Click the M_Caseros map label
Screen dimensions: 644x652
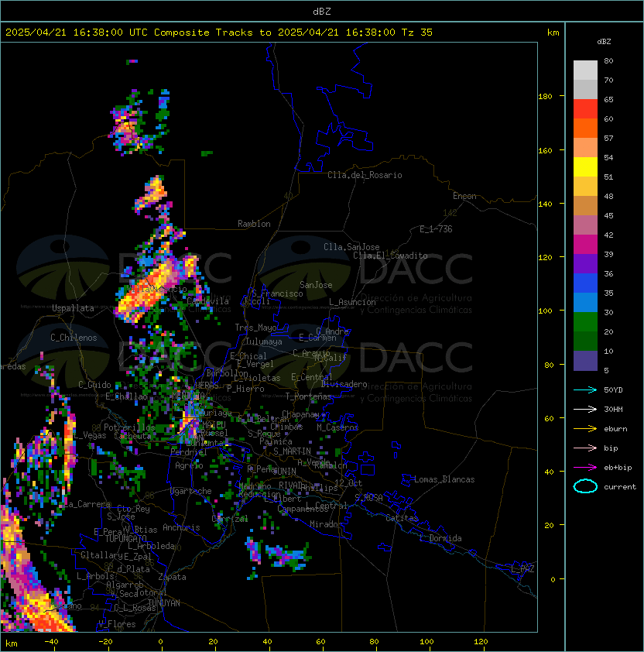tap(337, 427)
